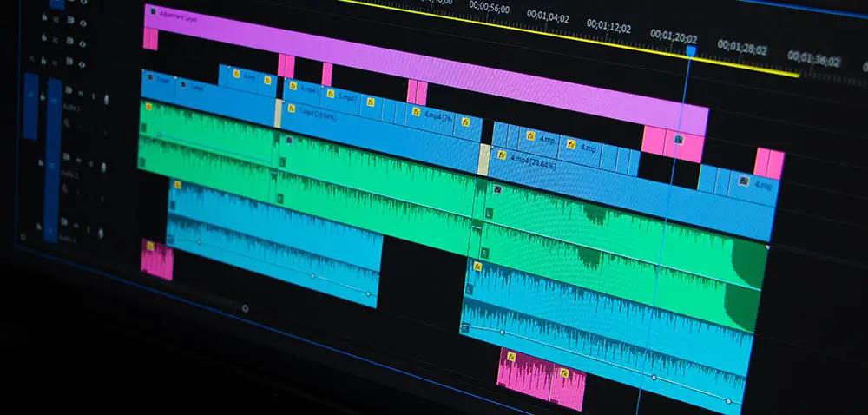Click the fx badge on the [29.94%] clip
The width and height of the screenshot is (868, 415).
click(291, 108)
